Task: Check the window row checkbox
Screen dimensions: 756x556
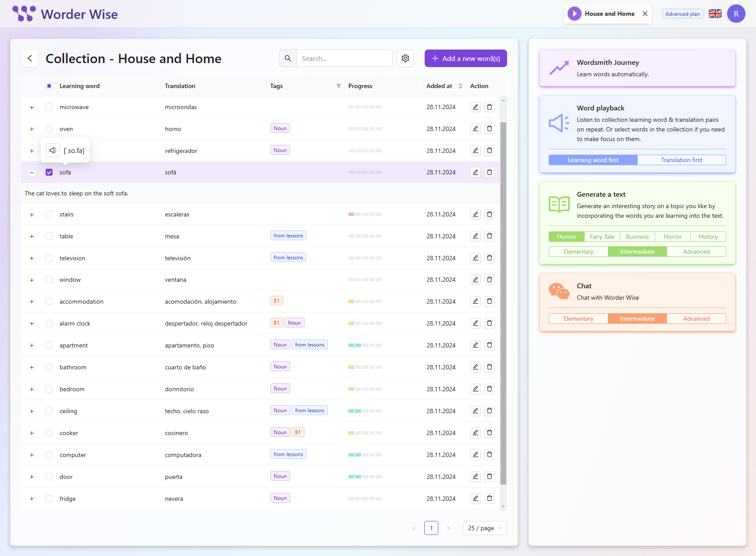Action: 49,280
